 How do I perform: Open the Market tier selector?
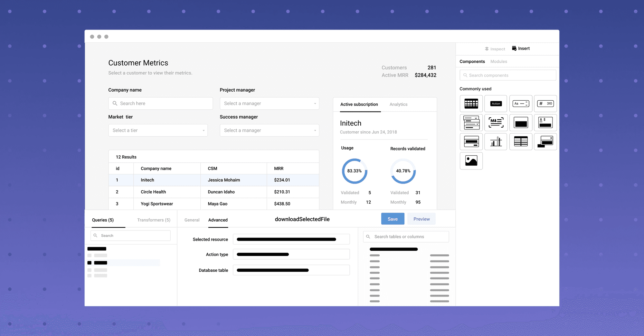point(158,130)
